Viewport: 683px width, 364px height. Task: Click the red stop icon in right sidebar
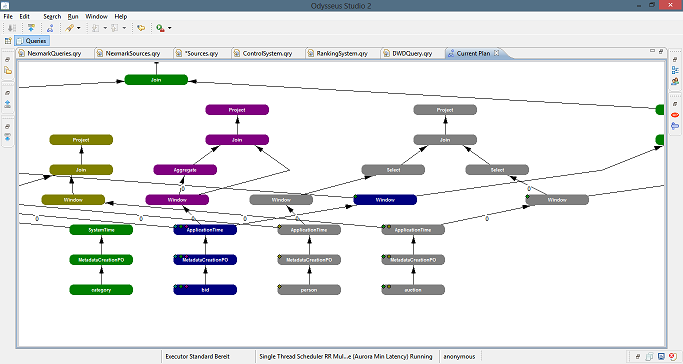click(x=675, y=115)
